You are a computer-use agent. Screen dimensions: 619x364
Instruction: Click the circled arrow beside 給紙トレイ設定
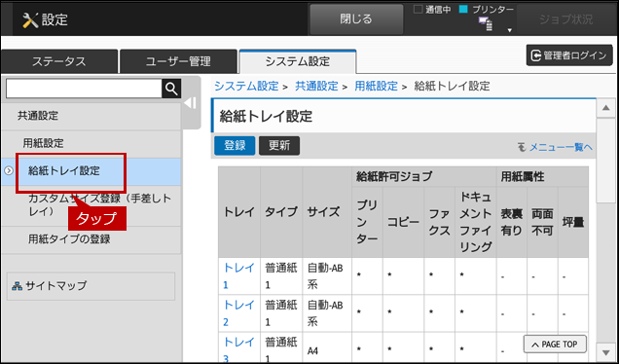click(x=9, y=171)
